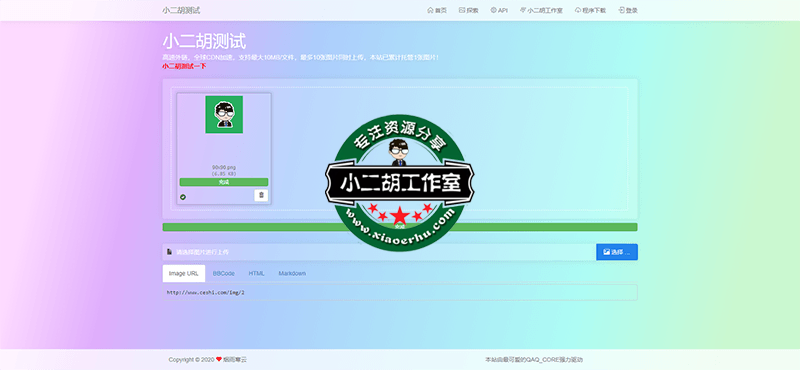Screen dimensions: 800x370
Task: Click the 请选择图片进行上传 file field
Action: [x=379, y=252]
